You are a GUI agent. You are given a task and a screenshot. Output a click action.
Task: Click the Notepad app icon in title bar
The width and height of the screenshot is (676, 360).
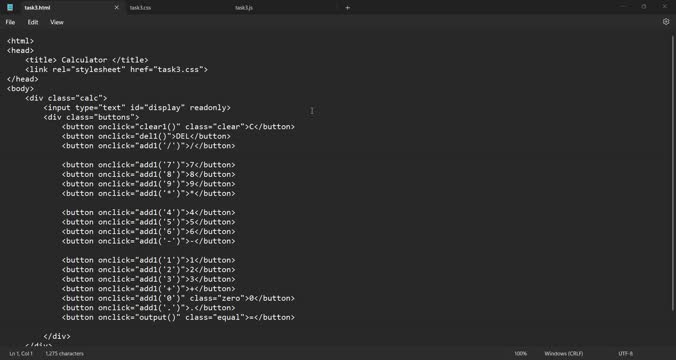tap(10, 7)
